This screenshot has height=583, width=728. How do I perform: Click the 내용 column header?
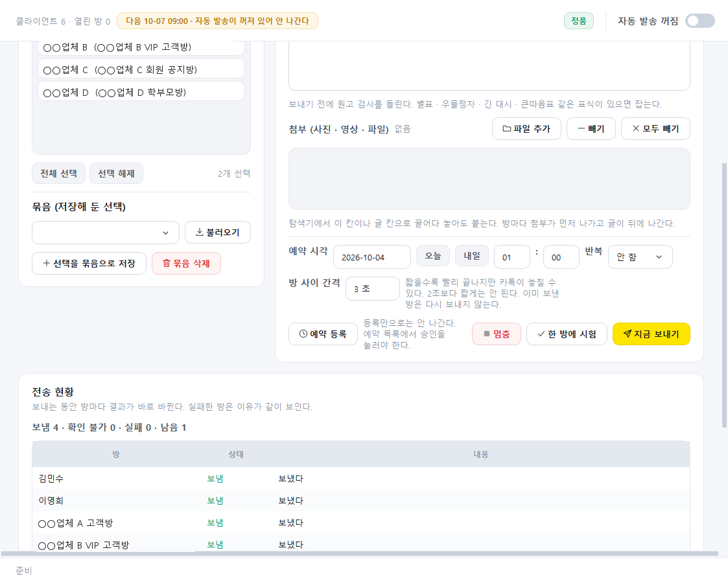click(x=480, y=455)
